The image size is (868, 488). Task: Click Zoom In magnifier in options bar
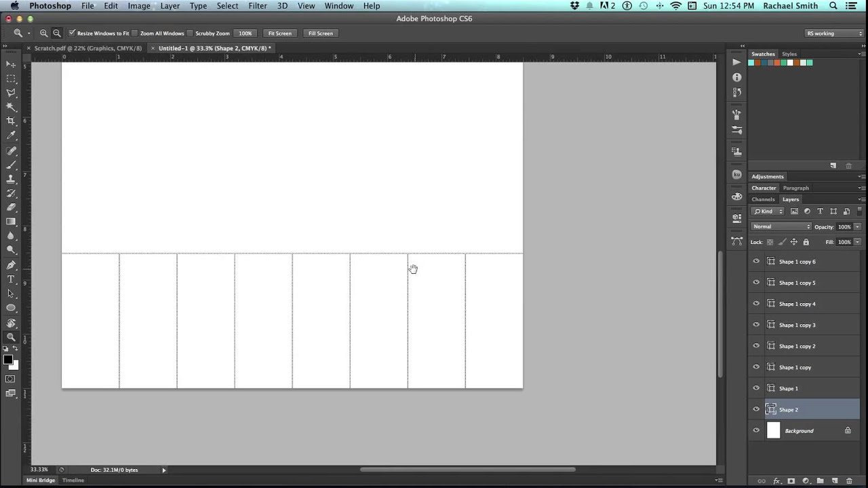pos(44,33)
